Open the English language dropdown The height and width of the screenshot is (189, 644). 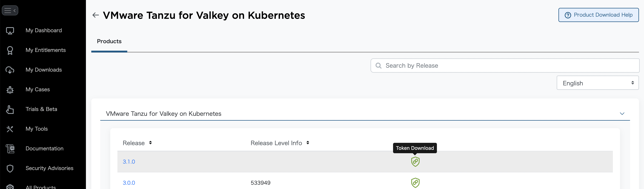pyautogui.click(x=597, y=83)
